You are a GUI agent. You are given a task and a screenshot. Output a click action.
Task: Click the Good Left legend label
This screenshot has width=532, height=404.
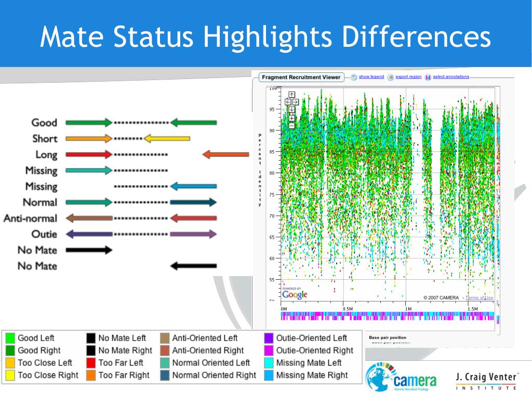point(36,338)
